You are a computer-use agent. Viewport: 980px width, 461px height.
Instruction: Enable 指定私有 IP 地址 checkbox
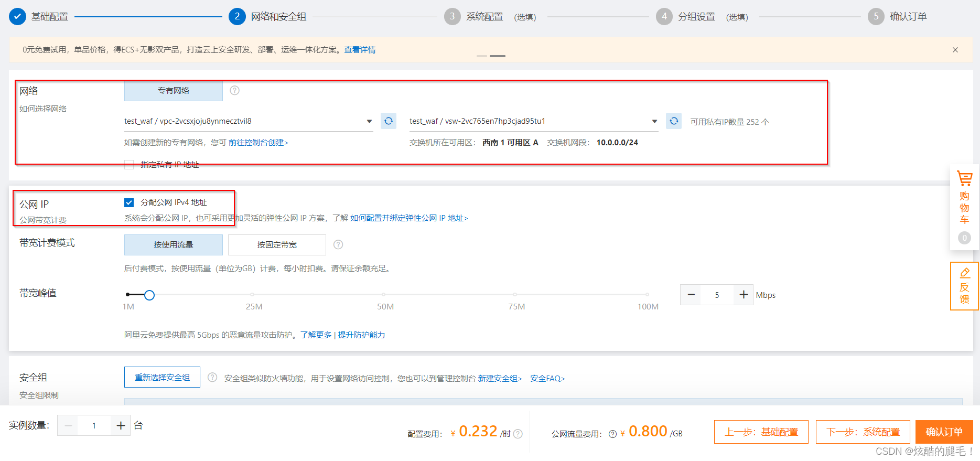point(129,165)
